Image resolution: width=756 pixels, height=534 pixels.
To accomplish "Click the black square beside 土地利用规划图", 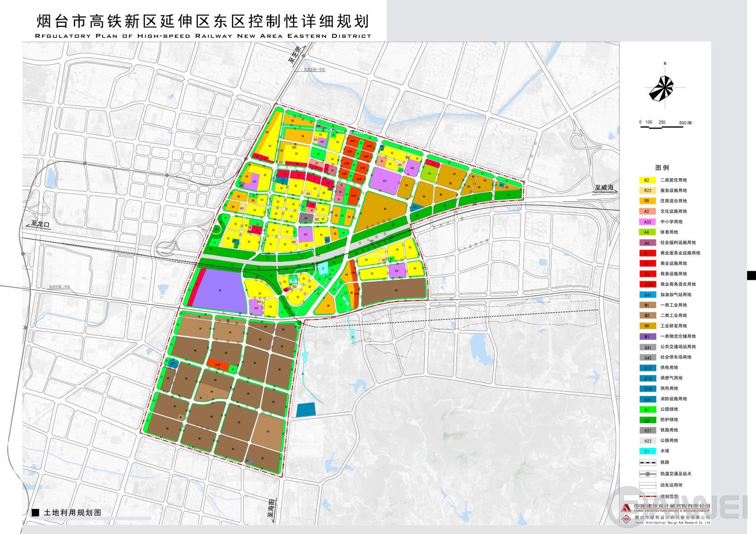I will pos(35,513).
